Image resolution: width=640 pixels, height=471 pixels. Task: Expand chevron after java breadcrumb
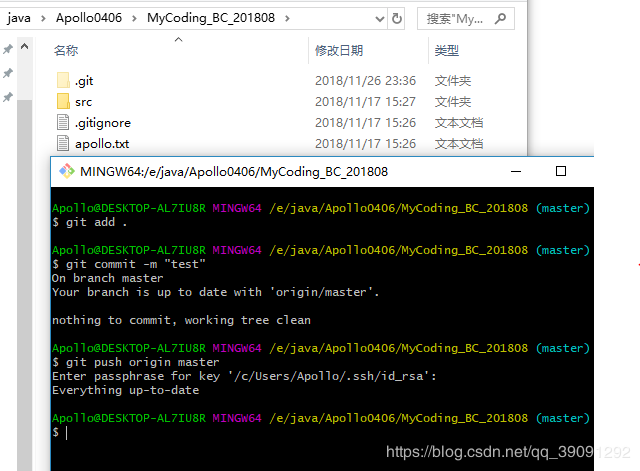43,18
